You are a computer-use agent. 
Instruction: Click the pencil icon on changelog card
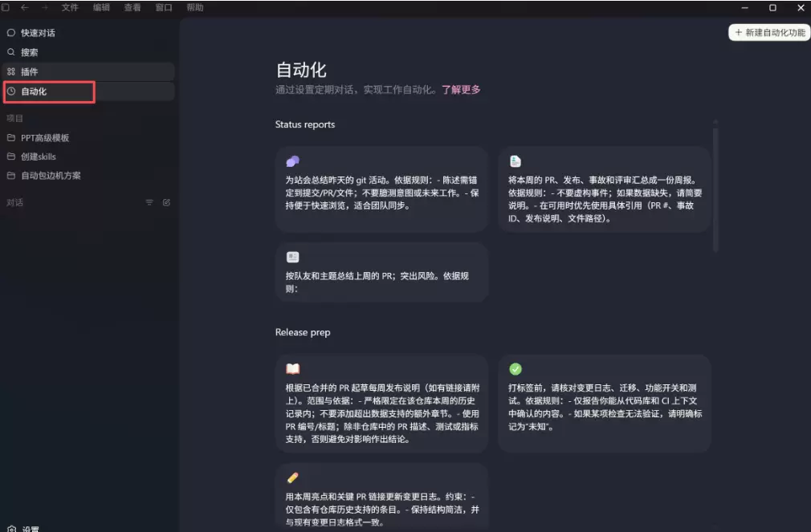pyautogui.click(x=293, y=477)
